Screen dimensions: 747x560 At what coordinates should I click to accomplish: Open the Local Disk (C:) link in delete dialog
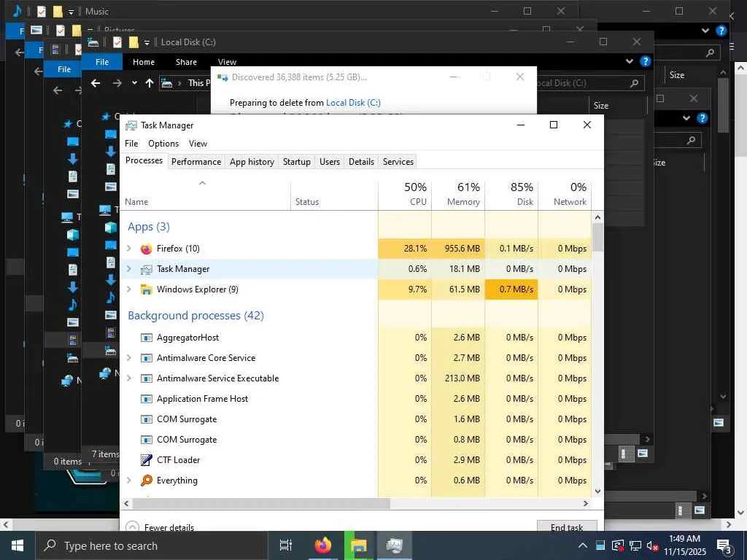tap(353, 103)
